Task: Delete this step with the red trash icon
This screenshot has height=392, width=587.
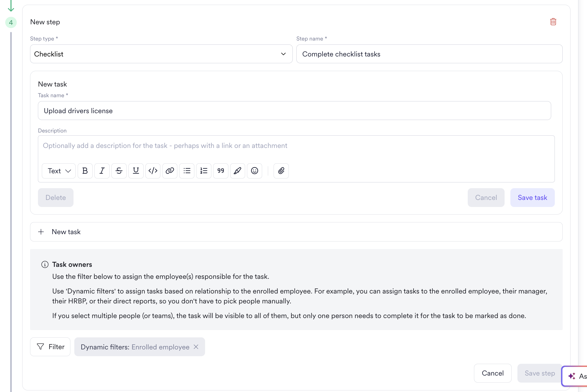Action: point(553,22)
